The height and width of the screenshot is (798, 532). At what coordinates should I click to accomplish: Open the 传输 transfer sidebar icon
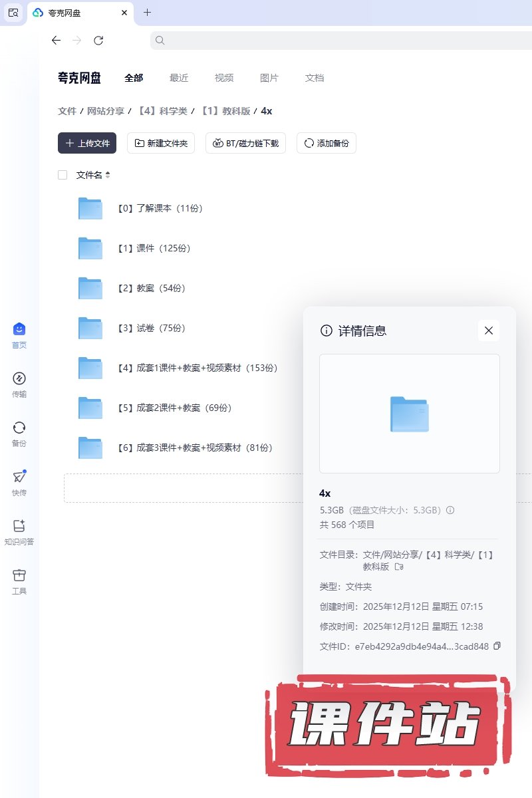19,379
